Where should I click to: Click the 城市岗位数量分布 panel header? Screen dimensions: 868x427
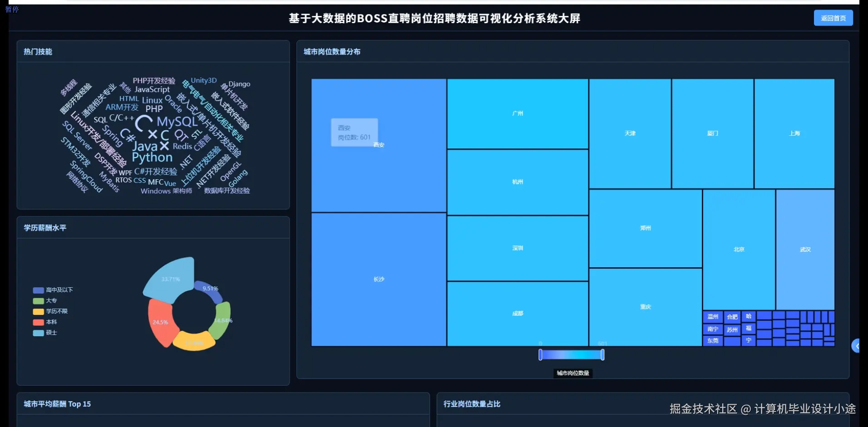pyautogui.click(x=332, y=52)
